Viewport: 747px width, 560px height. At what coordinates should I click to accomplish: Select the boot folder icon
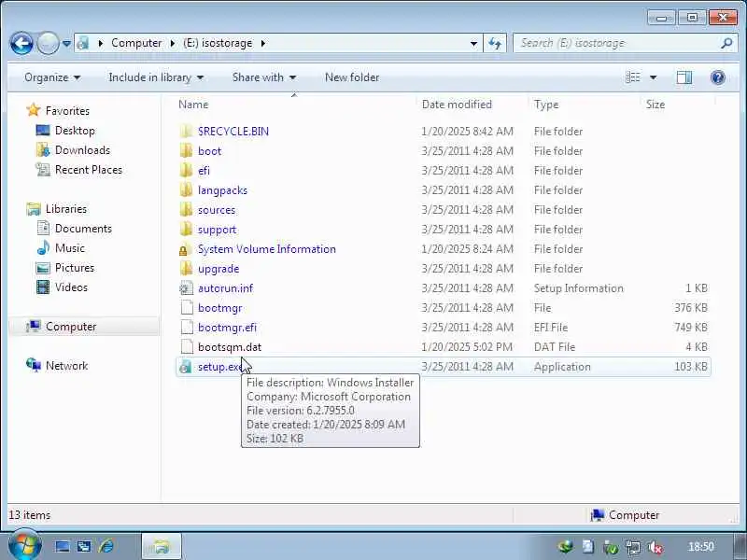coord(186,151)
